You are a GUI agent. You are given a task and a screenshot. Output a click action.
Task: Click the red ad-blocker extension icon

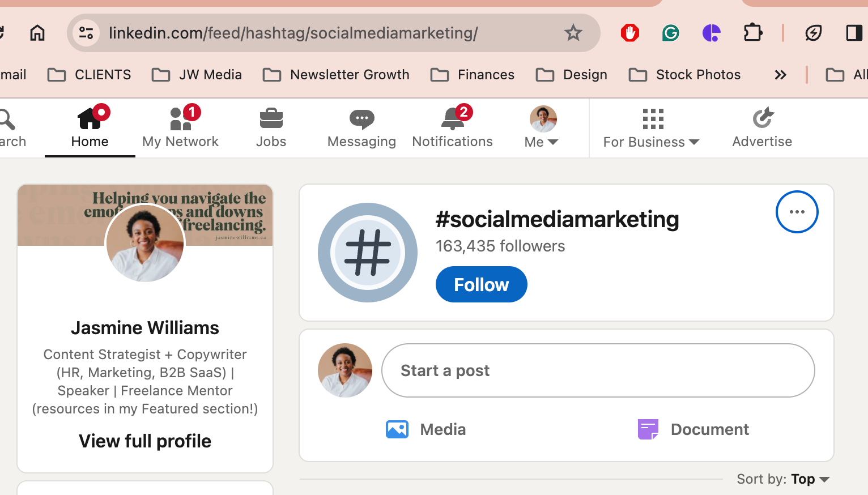pyautogui.click(x=629, y=33)
